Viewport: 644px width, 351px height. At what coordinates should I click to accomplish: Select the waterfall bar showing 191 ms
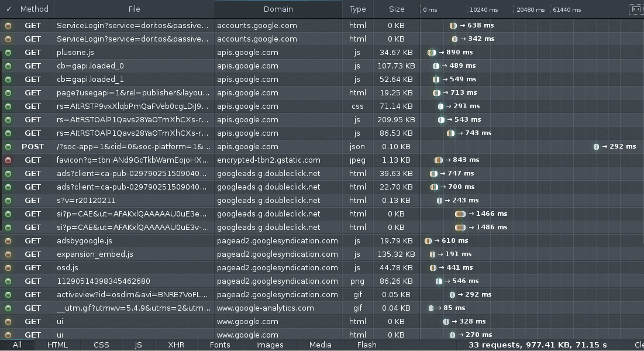point(432,254)
